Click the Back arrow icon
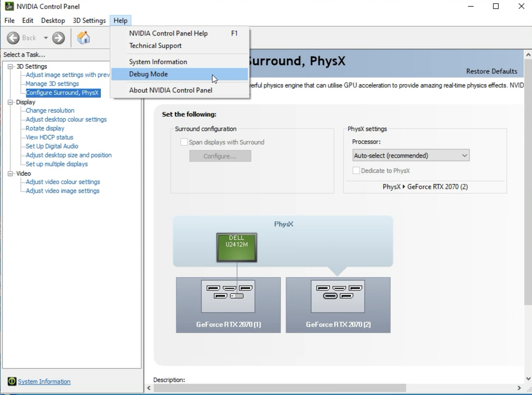Viewport: 532px width, 395px height. (x=13, y=38)
